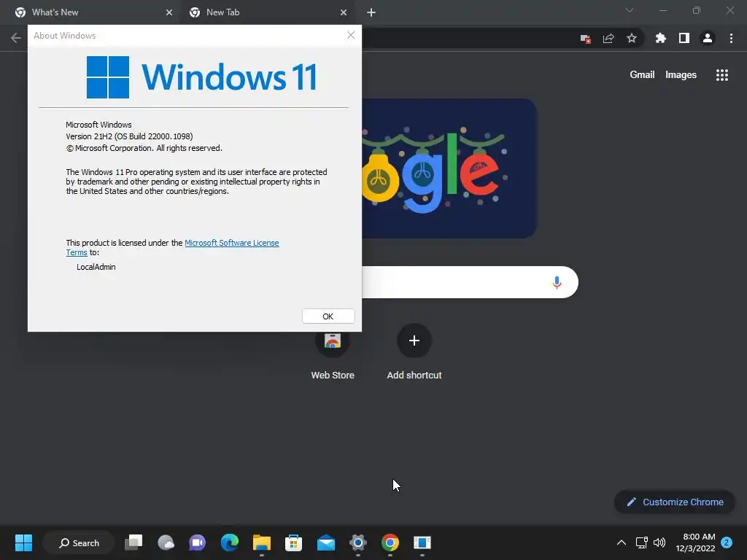The width and height of the screenshot is (747, 560).
Task: Close the About Windows dialog
Action: (351, 35)
